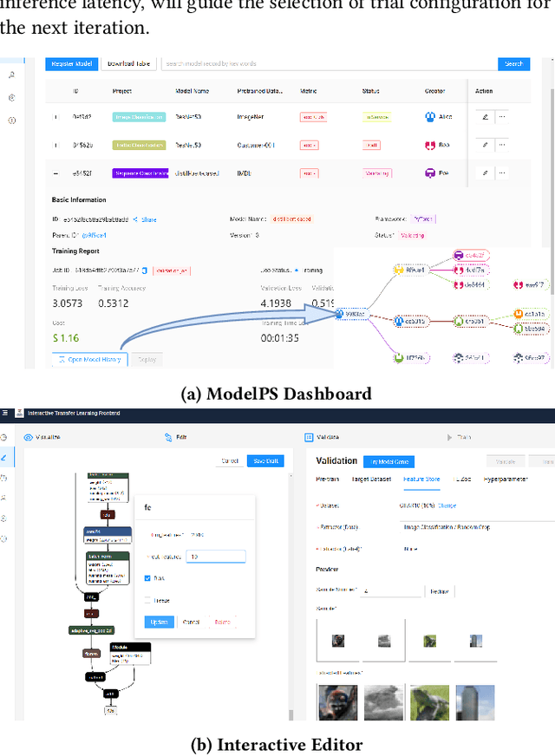Click the Visualize eye icon step
This screenshot has width=555, height=756.
click(x=28, y=439)
